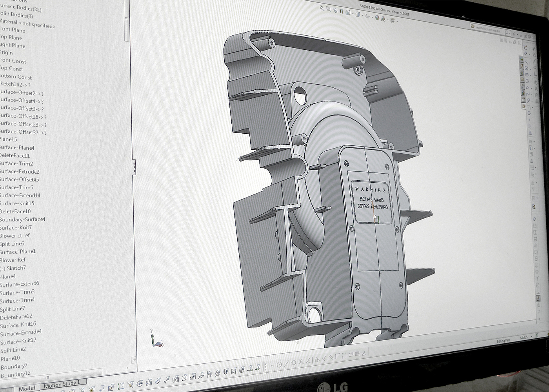The width and height of the screenshot is (549, 392).
Task: Click the View Orientation cube icon
Action: pyautogui.click(x=348, y=13)
